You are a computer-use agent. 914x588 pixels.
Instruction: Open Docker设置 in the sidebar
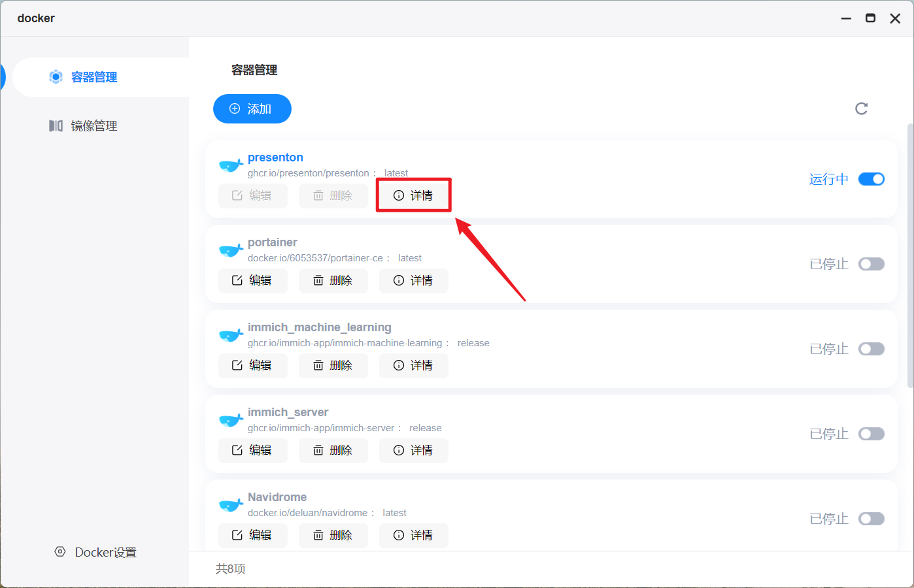pyautogui.click(x=95, y=552)
